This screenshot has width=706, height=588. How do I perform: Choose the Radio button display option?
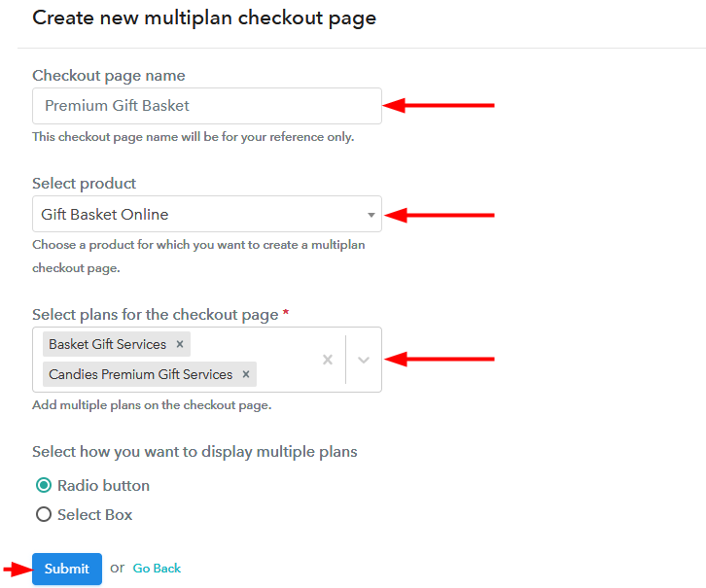pos(43,485)
